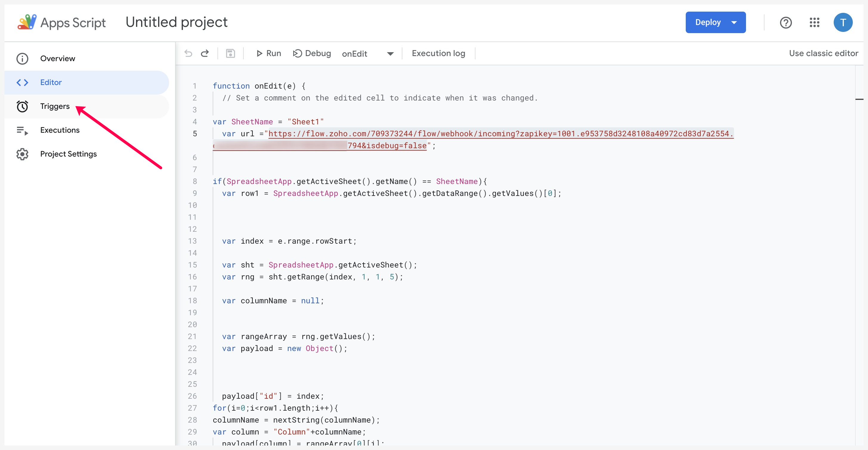Image resolution: width=868 pixels, height=450 pixels.
Task: Open the Google apps grid icon
Action: click(x=814, y=23)
